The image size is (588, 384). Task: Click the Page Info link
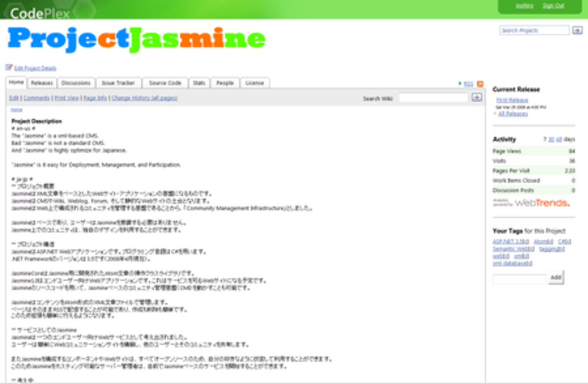(x=96, y=98)
